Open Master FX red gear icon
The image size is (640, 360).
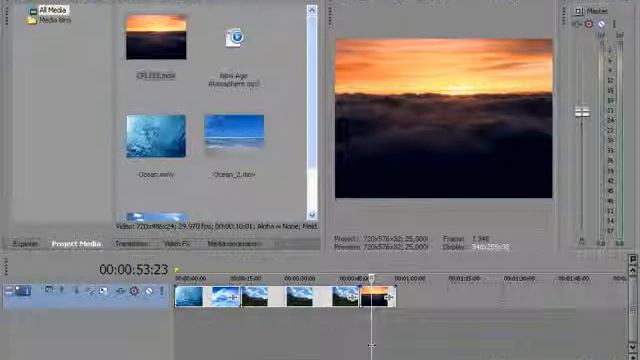tap(589, 24)
